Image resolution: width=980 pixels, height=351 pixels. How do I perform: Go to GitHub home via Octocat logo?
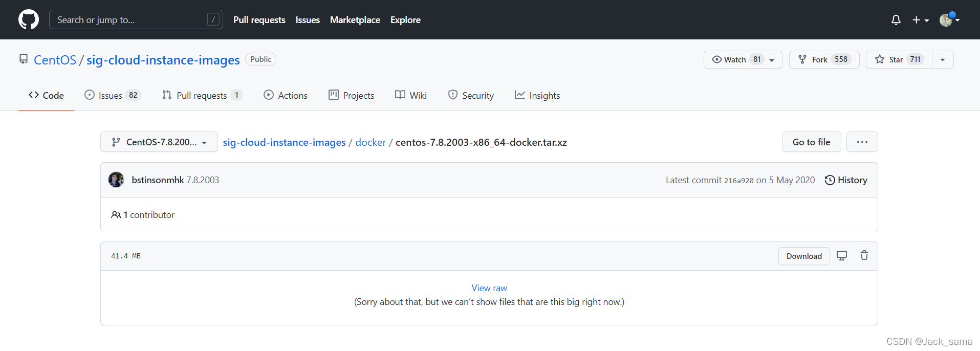(29, 19)
